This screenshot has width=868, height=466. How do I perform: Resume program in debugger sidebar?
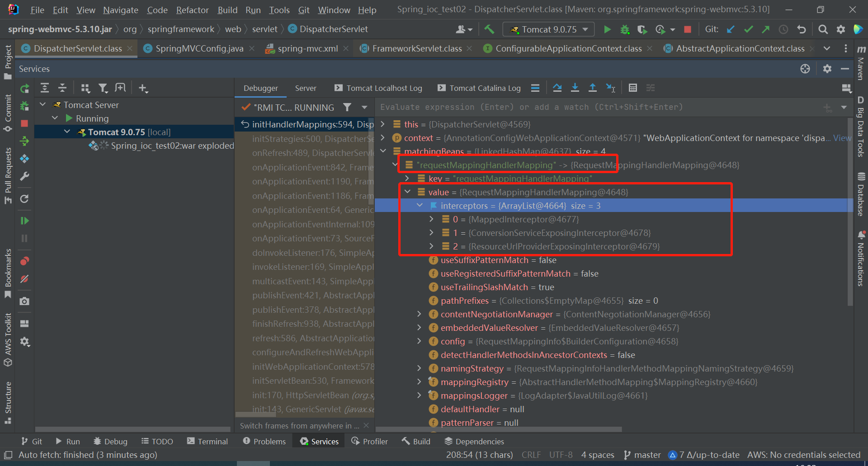(24, 221)
